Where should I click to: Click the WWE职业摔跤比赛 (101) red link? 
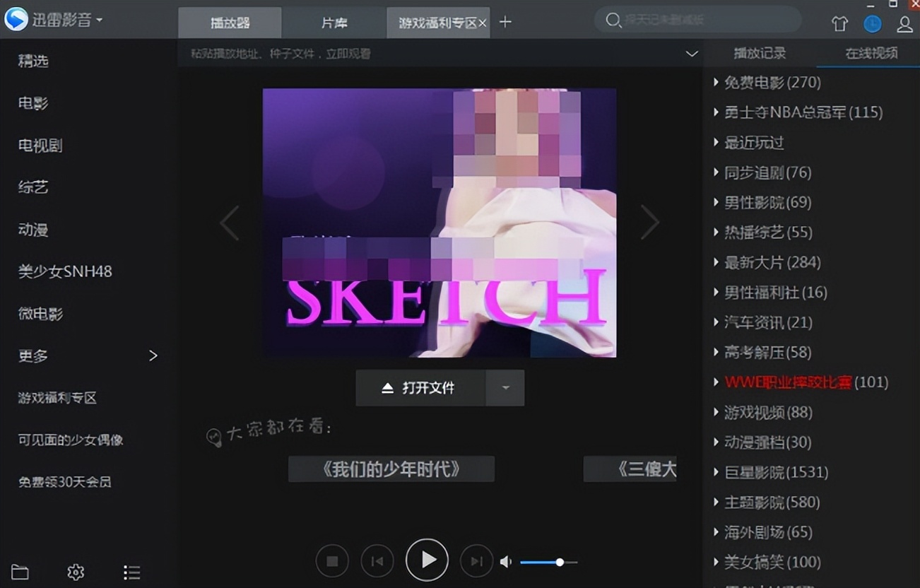(x=788, y=382)
